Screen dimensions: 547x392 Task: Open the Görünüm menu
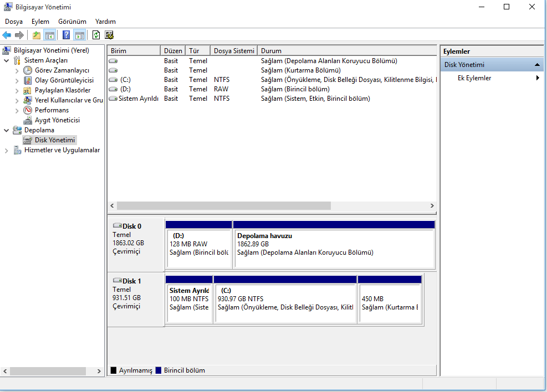72,22
